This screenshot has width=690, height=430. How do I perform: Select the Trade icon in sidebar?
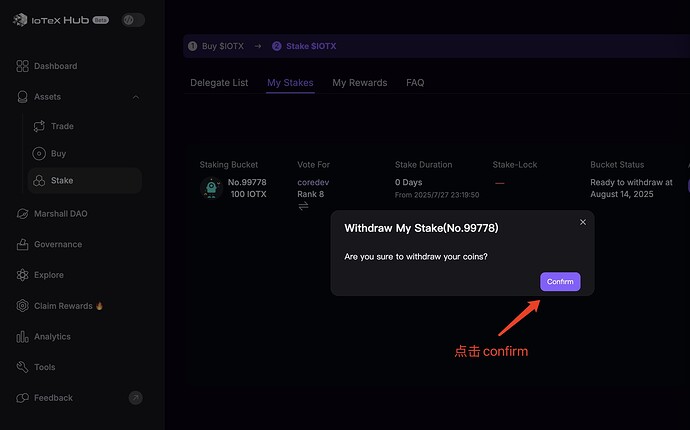point(39,126)
